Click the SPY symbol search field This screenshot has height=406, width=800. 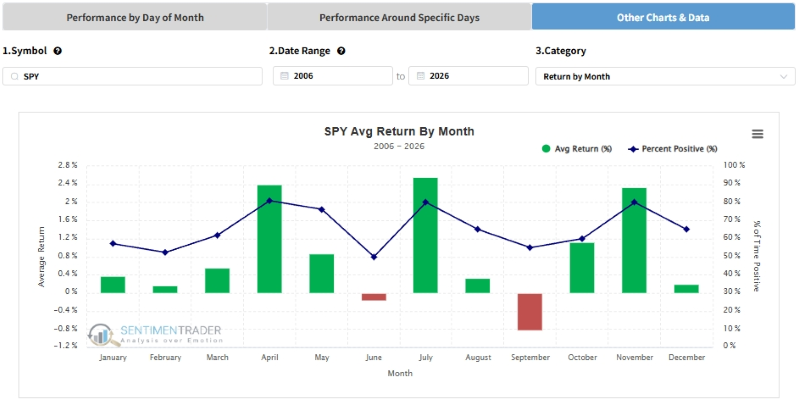(133, 77)
